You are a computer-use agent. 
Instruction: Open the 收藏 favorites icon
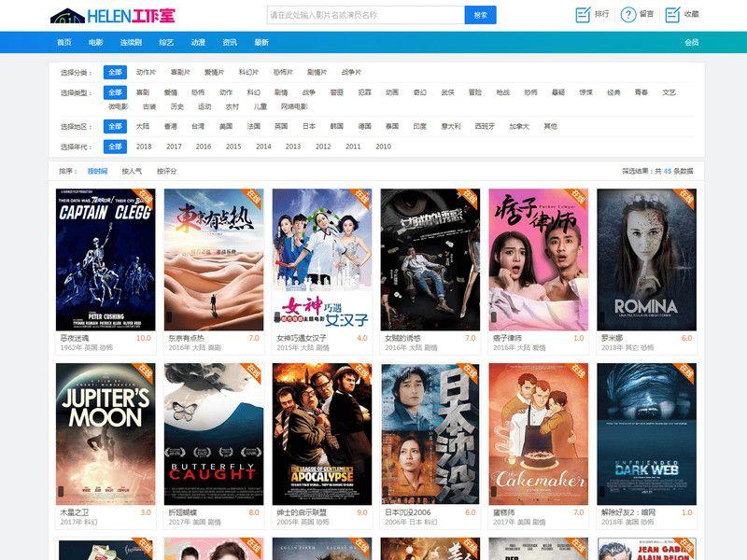672,15
